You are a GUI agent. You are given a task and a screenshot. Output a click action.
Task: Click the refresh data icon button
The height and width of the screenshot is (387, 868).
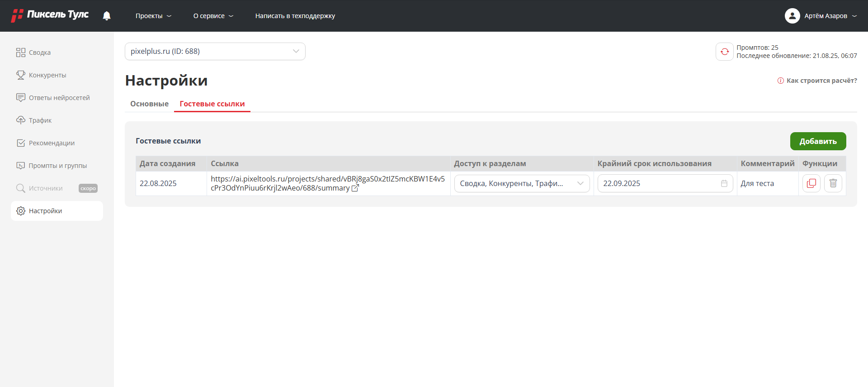click(724, 52)
